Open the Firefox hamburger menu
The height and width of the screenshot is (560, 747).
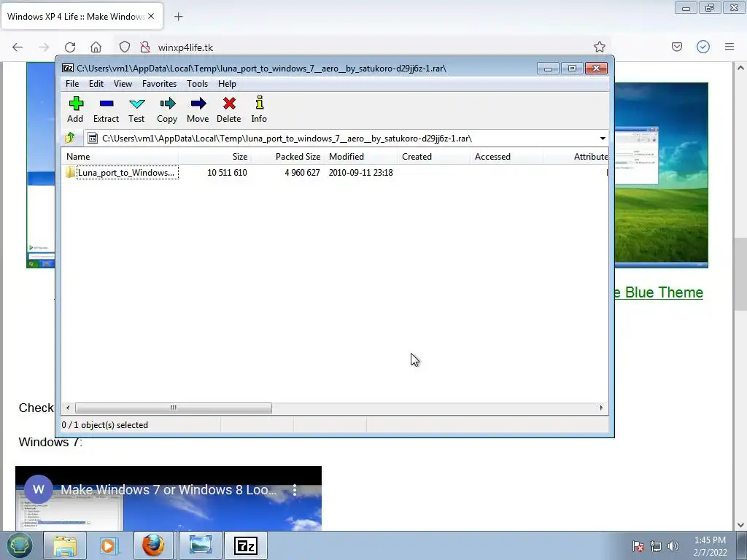tap(729, 47)
